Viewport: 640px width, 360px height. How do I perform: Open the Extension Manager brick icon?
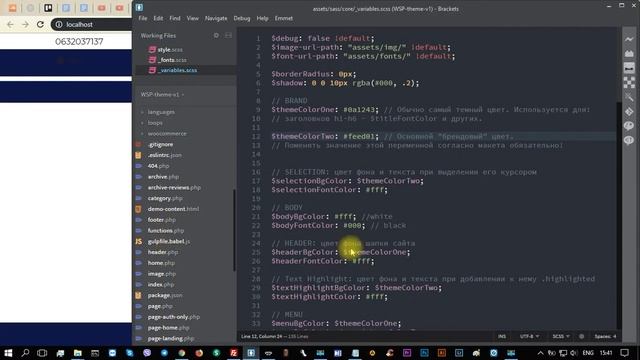[x=629, y=53]
